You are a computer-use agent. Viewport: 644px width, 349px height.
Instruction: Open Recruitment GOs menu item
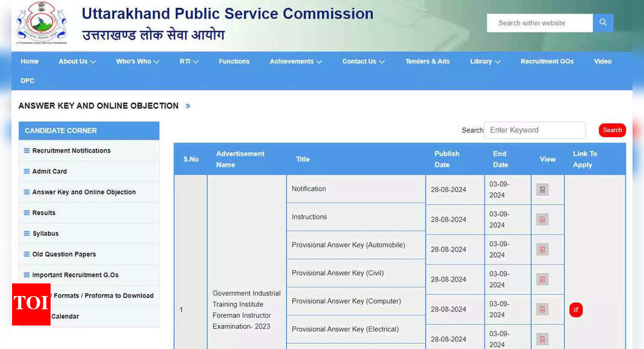547,61
